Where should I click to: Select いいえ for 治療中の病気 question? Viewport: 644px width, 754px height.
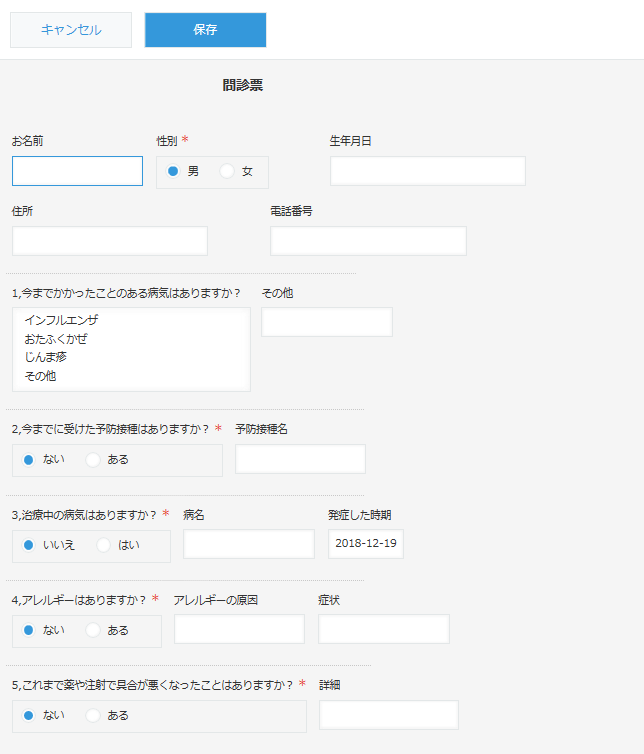(28, 545)
